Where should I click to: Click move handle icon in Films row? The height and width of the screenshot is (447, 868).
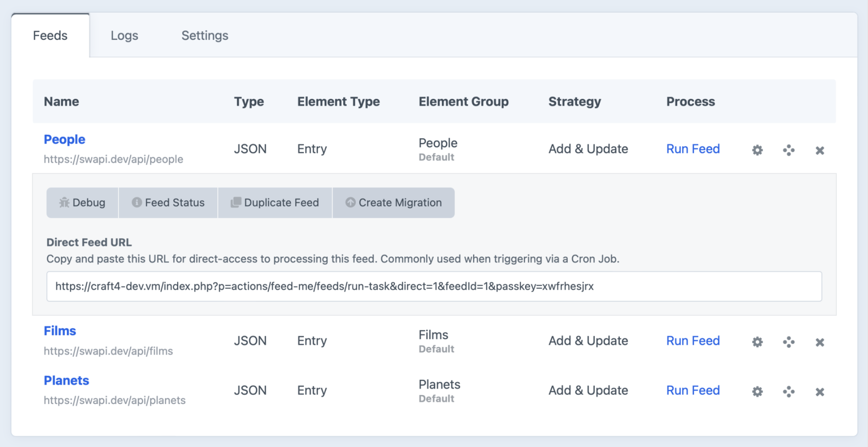click(x=789, y=342)
